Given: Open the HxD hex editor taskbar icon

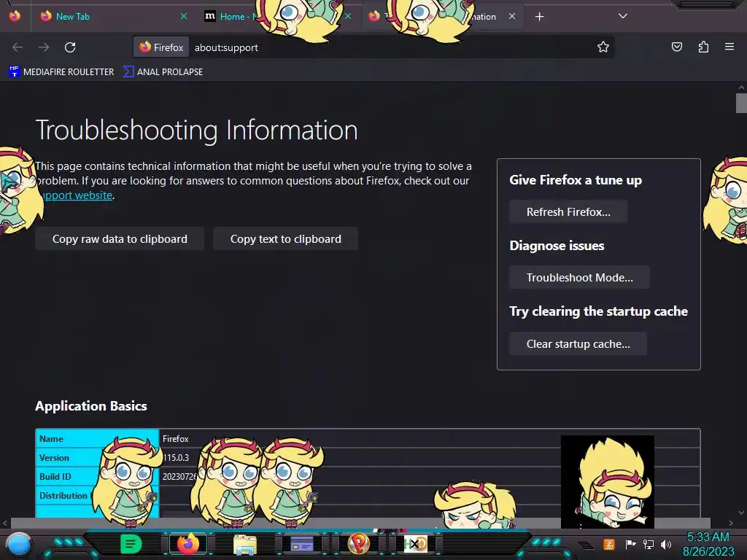Looking at the screenshot, I should 415,544.
